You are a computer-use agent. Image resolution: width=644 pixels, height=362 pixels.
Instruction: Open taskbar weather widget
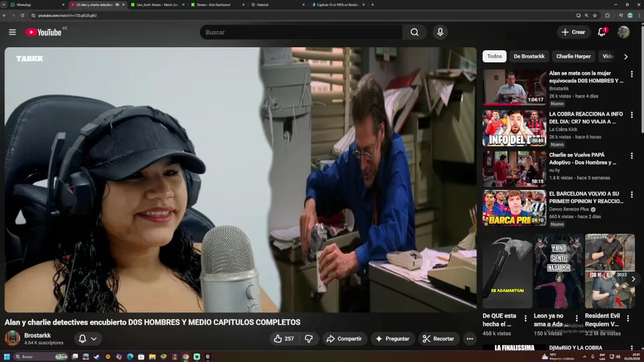(557, 356)
